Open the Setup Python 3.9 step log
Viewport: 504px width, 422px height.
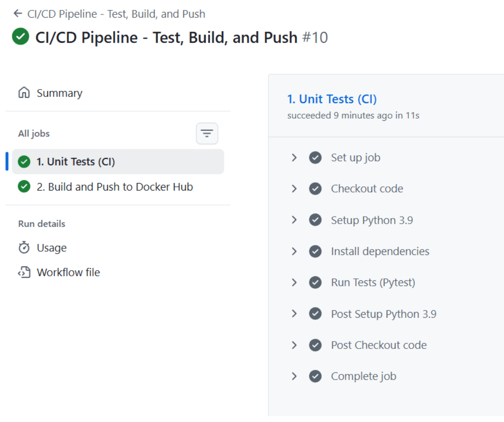(x=371, y=220)
